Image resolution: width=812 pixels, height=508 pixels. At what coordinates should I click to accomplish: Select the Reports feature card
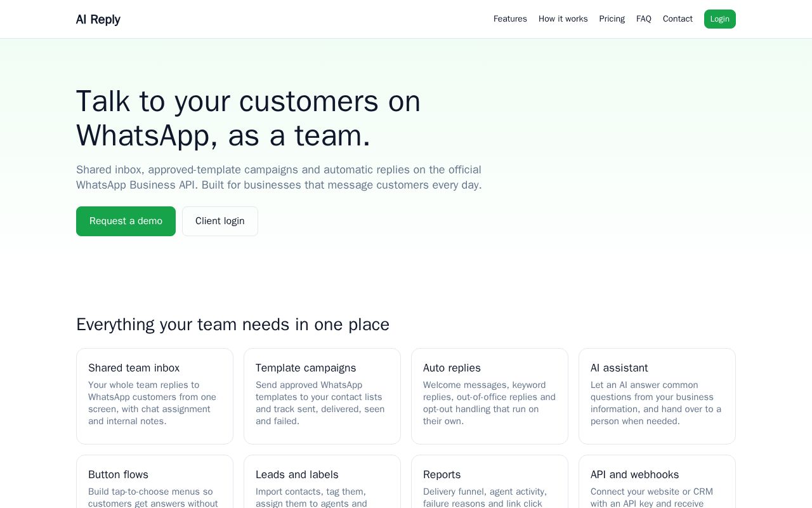coord(490,481)
